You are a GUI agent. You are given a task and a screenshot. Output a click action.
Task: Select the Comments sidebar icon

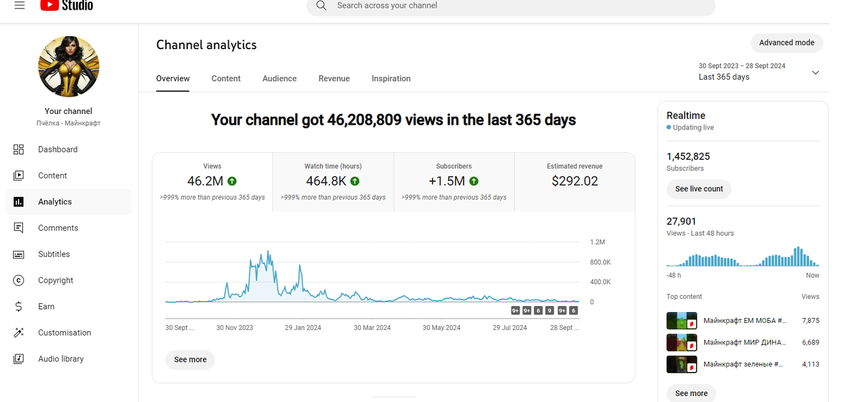pos(19,228)
